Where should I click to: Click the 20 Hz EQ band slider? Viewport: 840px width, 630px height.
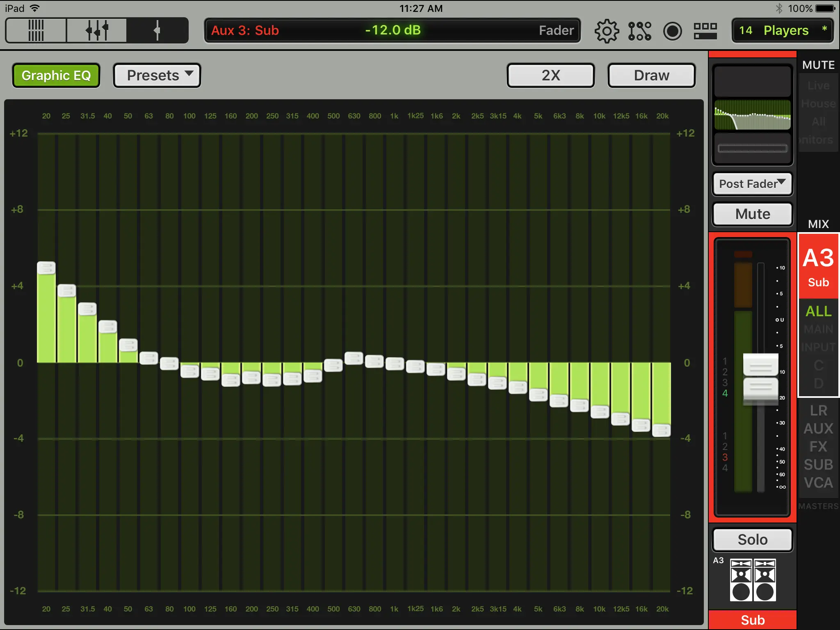[46, 268]
